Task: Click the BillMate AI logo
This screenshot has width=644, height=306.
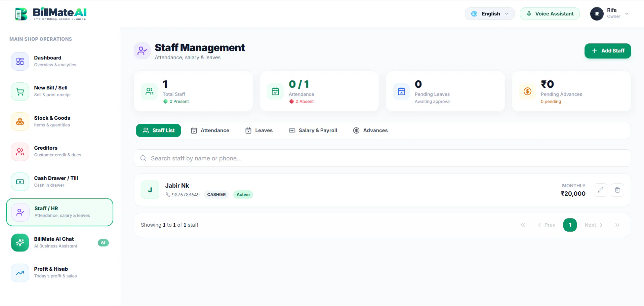Action: [x=51, y=14]
